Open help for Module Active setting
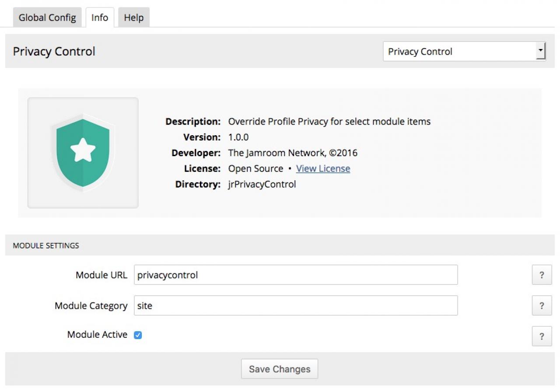Screen dimensions: 560x392 click(x=542, y=336)
